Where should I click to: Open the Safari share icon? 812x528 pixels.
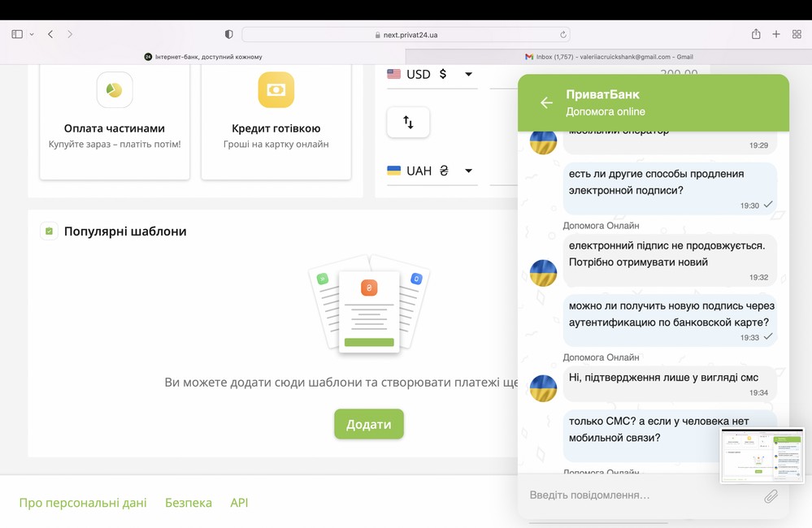(x=756, y=34)
